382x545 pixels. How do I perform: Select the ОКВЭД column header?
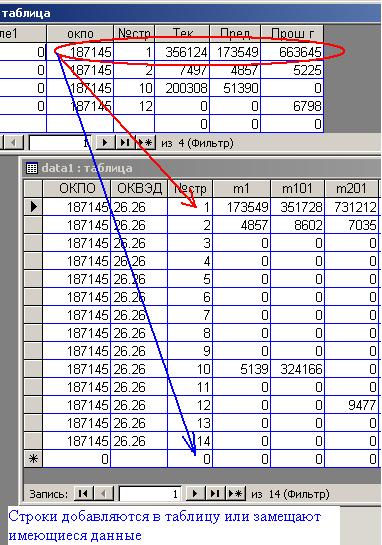point(139,188)
